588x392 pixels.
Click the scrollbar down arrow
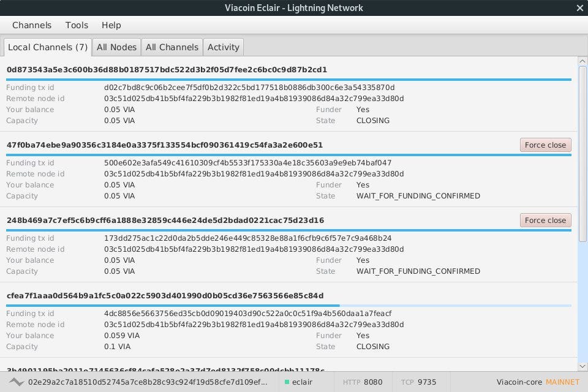click(x=582, y=366)
